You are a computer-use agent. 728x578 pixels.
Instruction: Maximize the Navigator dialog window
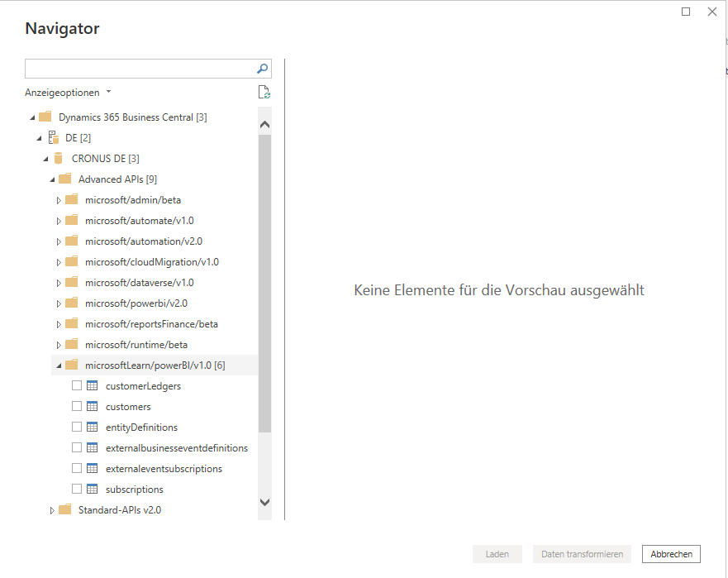click(x=686, y=12)
